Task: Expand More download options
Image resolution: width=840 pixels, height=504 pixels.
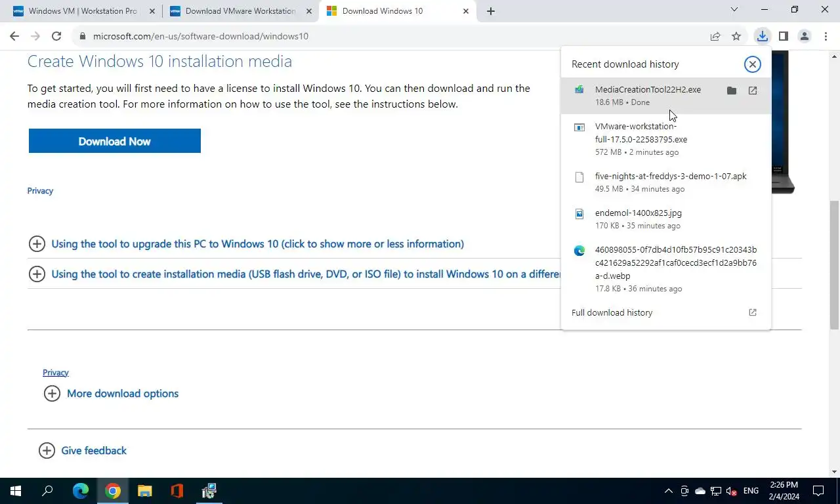Action: pos(111,394)
